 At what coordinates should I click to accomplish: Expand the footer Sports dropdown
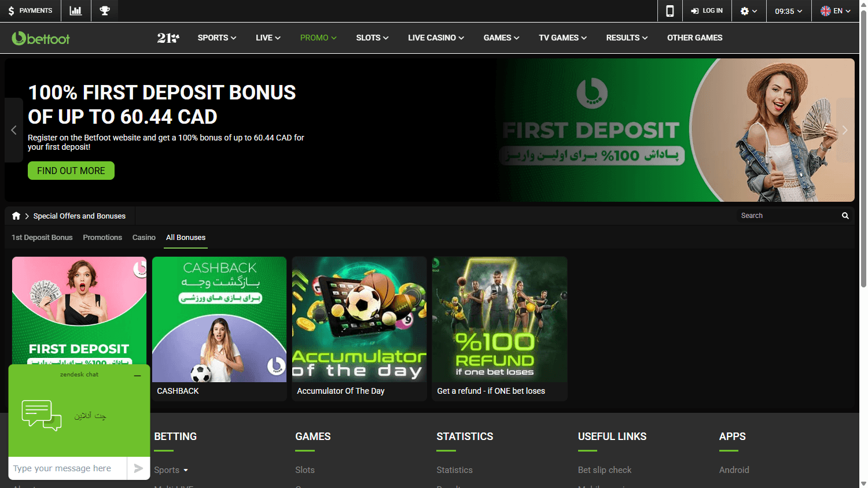coord(171,470)
